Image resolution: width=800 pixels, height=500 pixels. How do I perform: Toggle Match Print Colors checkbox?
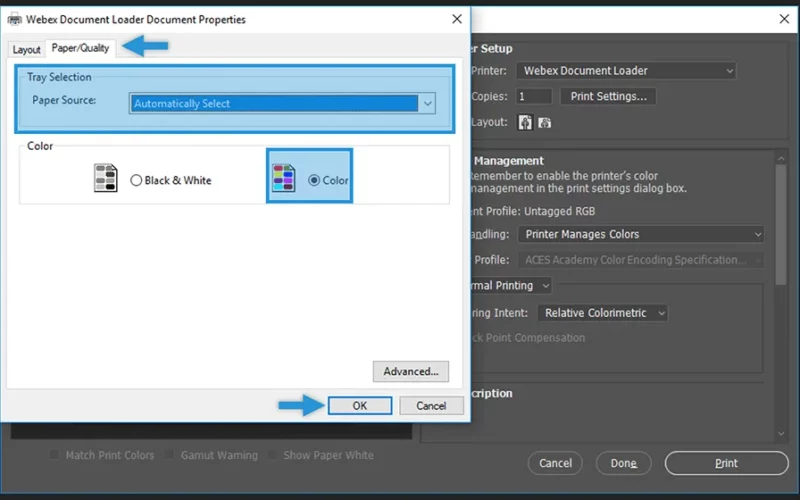click(x=54, y=455)
